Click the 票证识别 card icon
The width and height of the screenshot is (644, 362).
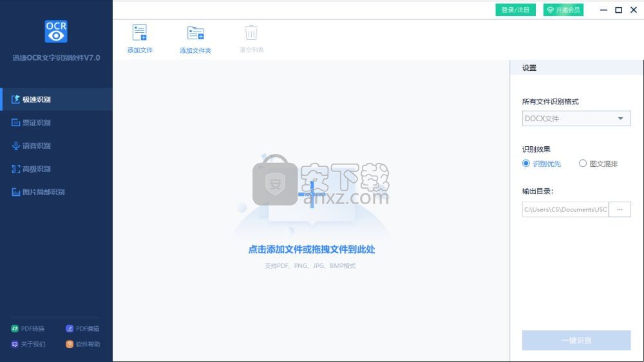[15, 122]
